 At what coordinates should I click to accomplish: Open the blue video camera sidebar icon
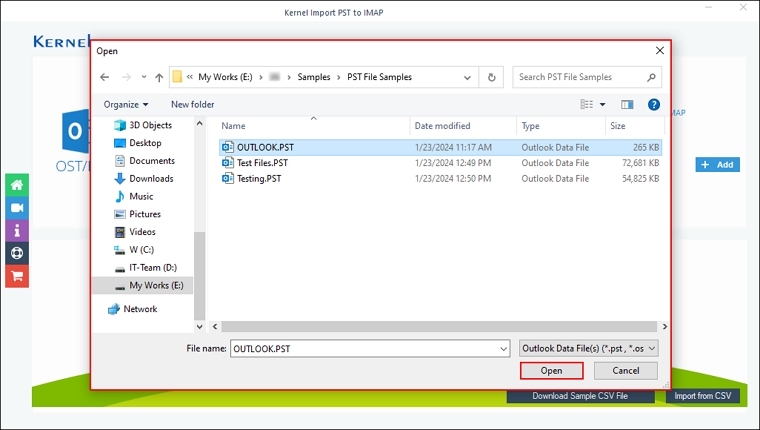pyautogui.click(x=17, y=207)
